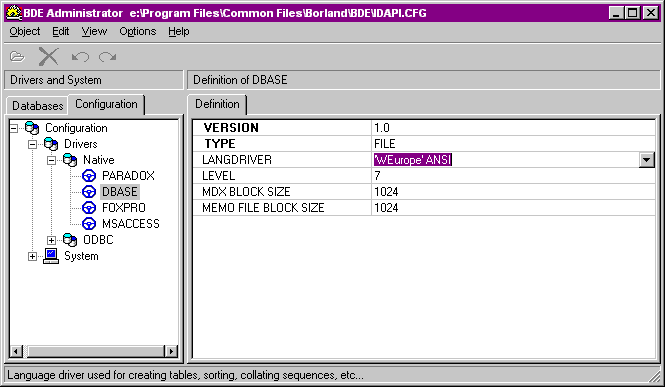
Task: Click the System computer icon
Action: point(51,256)
